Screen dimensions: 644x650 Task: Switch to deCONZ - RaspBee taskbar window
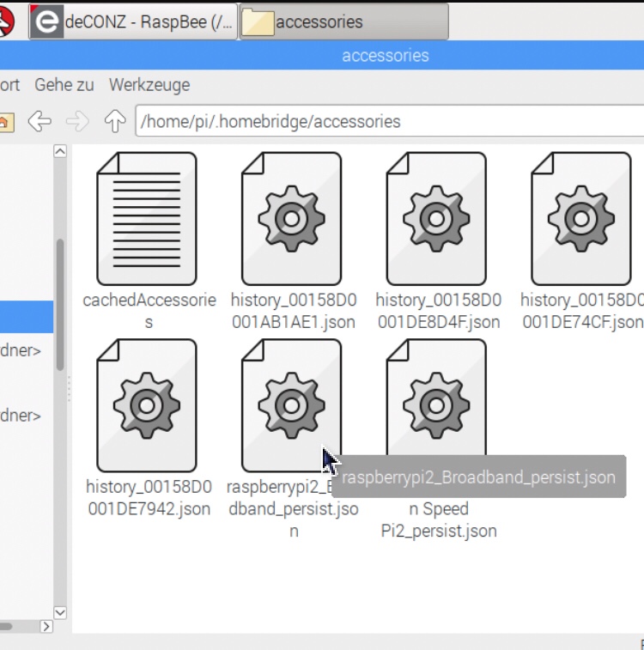(133, 22)
